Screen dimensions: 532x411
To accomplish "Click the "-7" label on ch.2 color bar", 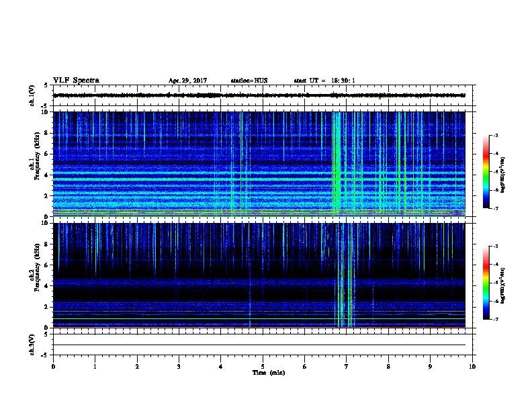I will coord(495,319).
